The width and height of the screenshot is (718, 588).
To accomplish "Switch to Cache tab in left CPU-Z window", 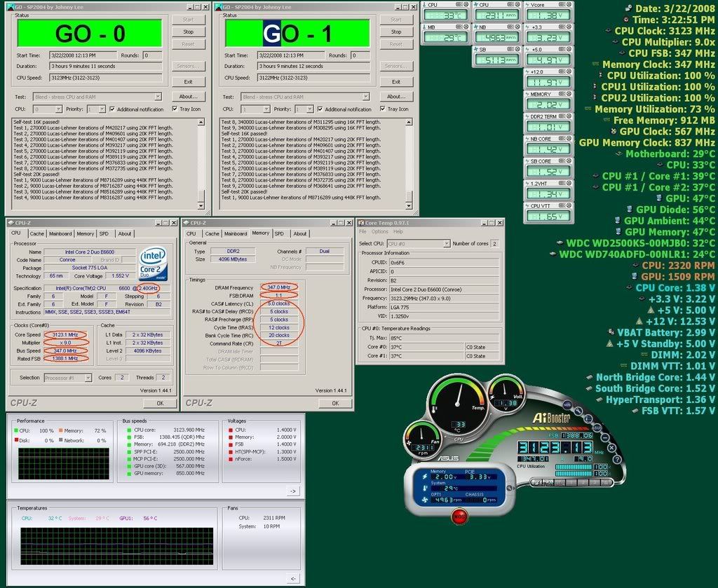I will [x=37, y=234].
